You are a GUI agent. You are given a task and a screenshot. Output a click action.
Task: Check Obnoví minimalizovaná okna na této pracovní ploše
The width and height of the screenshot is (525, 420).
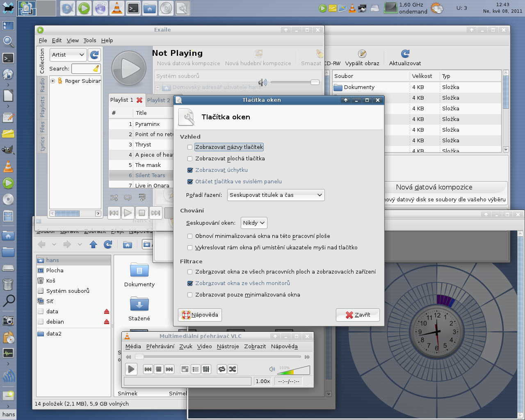tap(190, 236)
